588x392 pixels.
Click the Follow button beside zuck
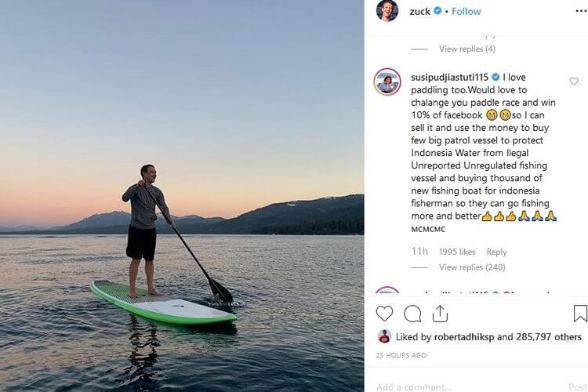point(466,12)
